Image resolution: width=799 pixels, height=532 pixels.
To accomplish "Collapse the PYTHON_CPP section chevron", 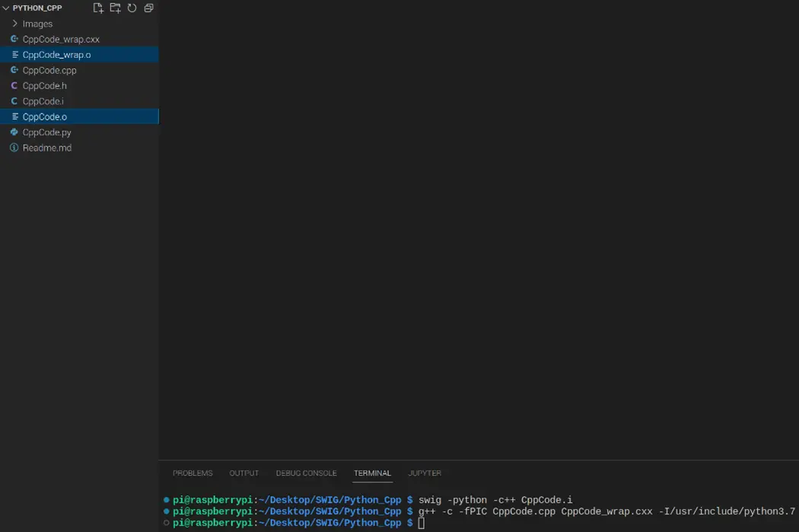I will tap(6, 8).
